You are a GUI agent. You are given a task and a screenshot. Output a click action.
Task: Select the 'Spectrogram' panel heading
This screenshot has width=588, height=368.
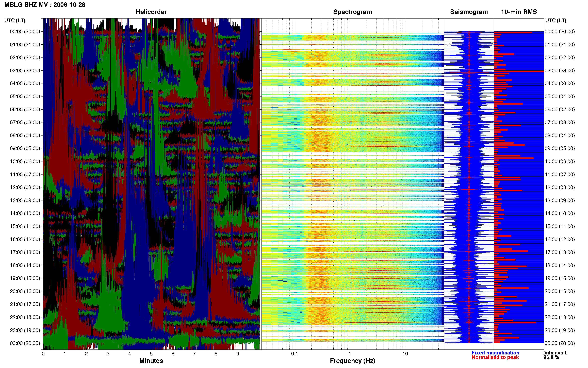[352, 12]
